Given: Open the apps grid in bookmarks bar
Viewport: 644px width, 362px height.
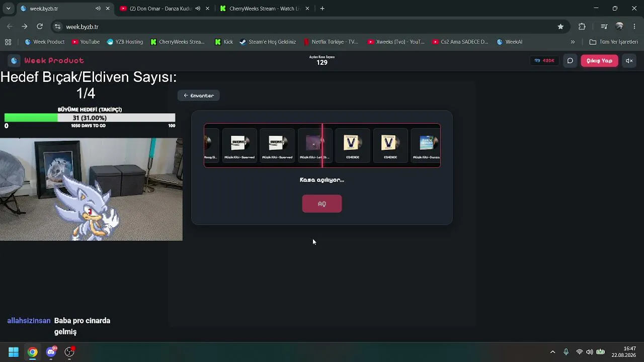Looking at the screenshot, I should 8,42.
